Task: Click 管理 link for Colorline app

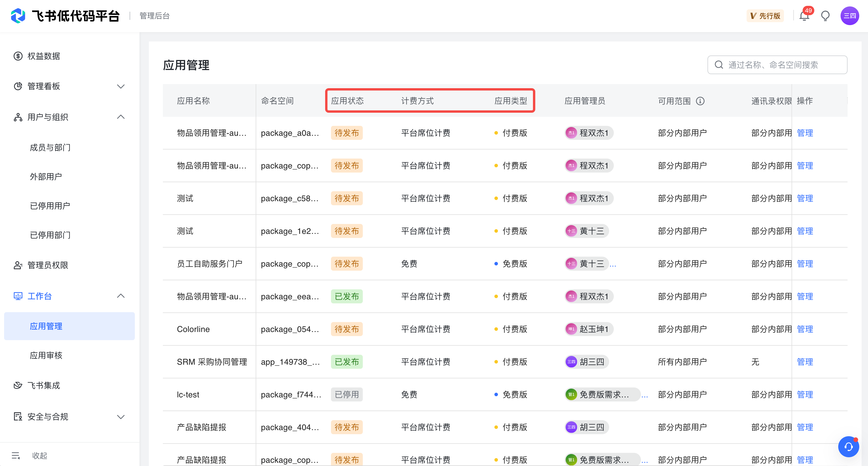Action: tap(805, 329)
